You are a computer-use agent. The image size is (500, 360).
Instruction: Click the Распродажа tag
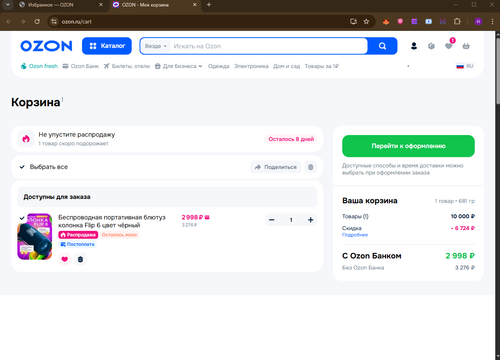coord(78,235)
